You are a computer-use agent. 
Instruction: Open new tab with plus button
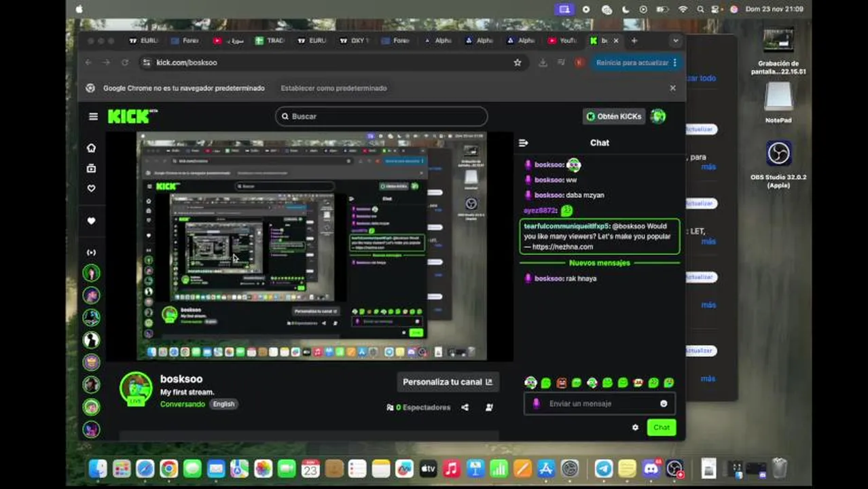(x=634, y=41)
